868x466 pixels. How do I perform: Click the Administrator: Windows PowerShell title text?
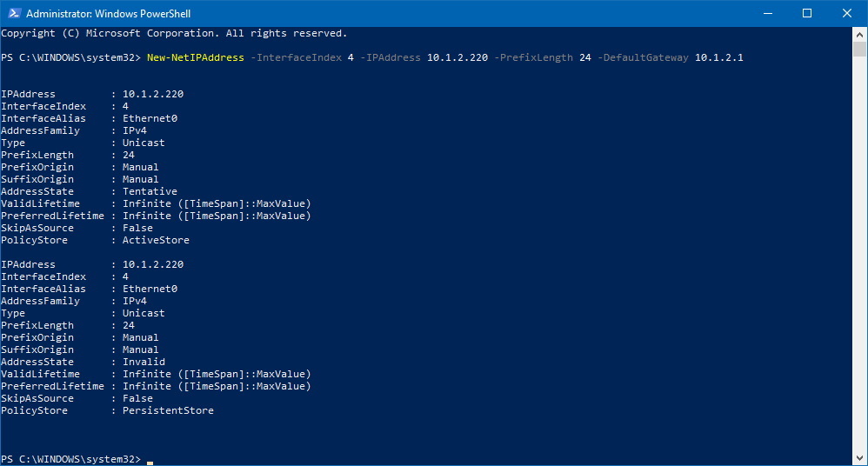click(x=109, y=13)
